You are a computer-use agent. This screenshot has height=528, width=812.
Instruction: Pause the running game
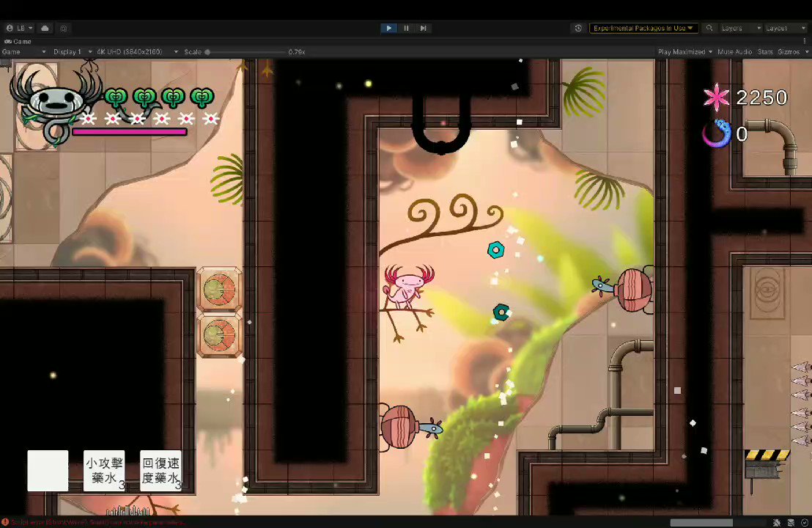pos(406,28)
